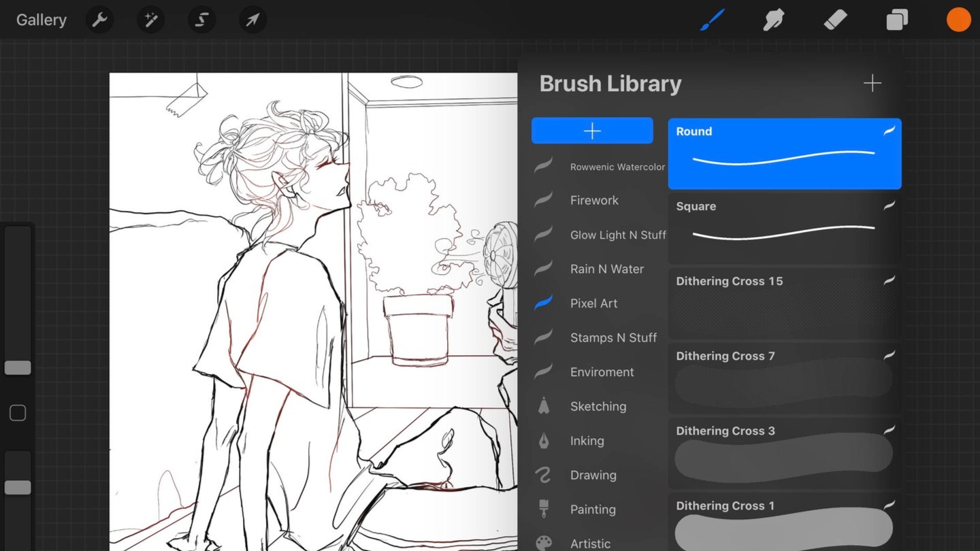Click the brush size slider handle
This screenshot has width=980, height=551.
point(18,368)
